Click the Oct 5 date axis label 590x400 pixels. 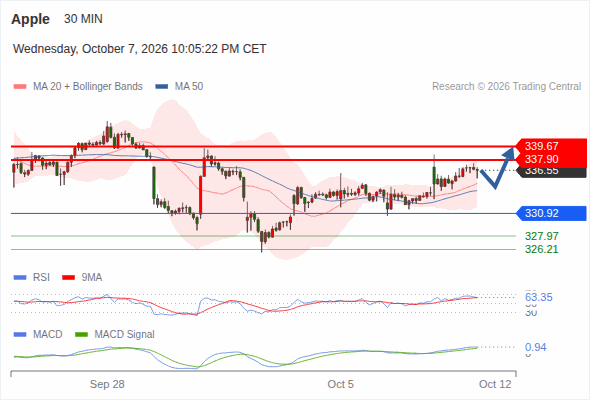[341, 384]
